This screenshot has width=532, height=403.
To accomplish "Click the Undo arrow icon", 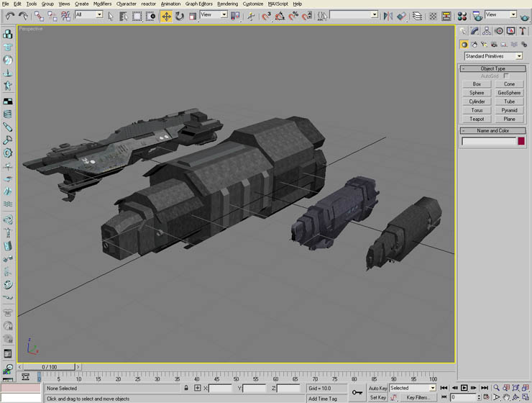I will [10, 16].
